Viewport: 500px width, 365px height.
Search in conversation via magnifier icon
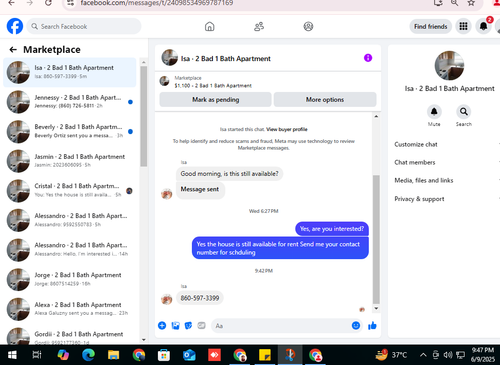464,111
